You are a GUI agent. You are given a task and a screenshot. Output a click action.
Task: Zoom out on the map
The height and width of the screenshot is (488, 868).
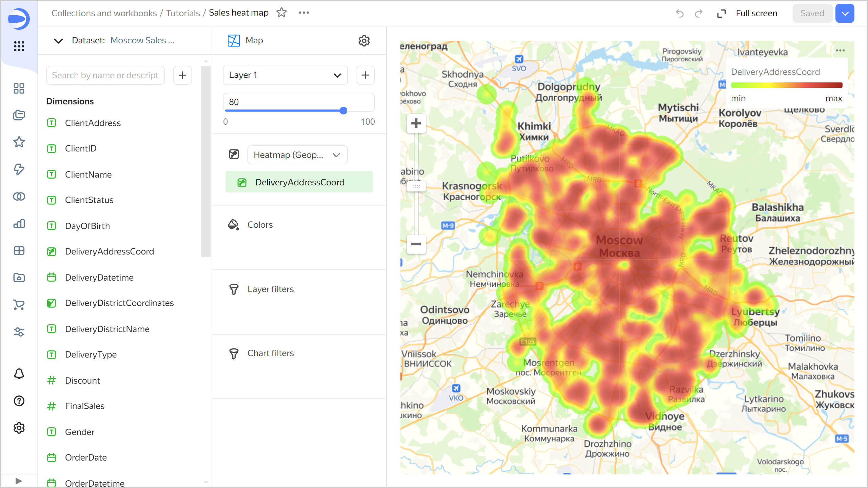(416, 244)
